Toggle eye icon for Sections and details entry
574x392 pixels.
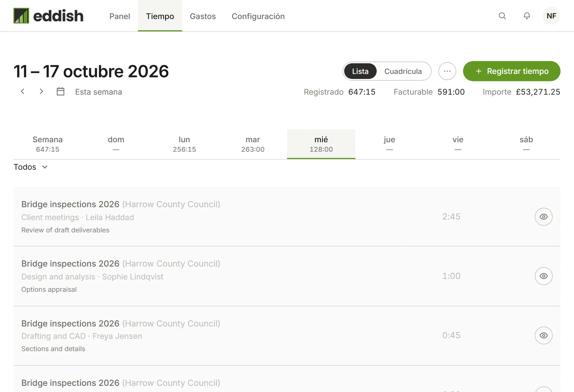543,335
